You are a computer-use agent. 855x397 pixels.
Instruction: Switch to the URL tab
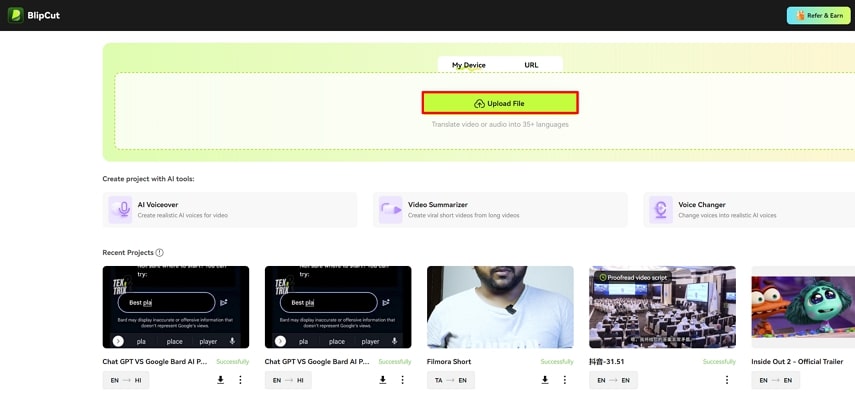pyautogui.click(x=531, y=65)
